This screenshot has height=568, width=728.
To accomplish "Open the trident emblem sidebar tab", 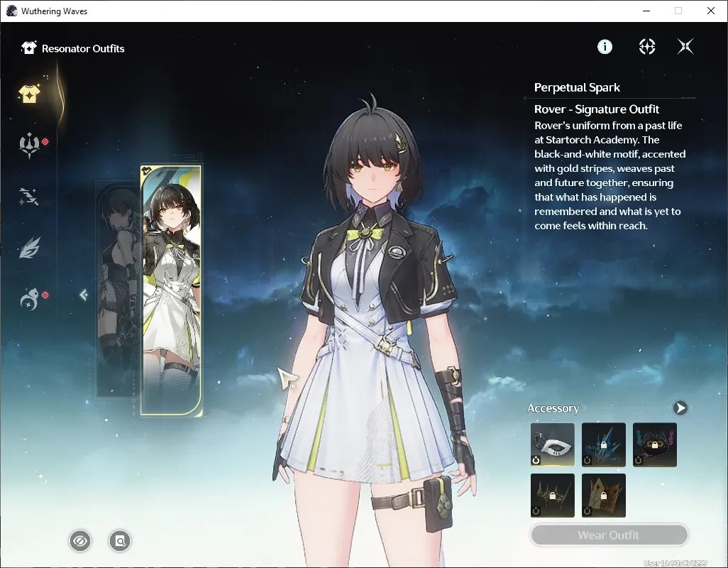I will click(x=29, y=146).
